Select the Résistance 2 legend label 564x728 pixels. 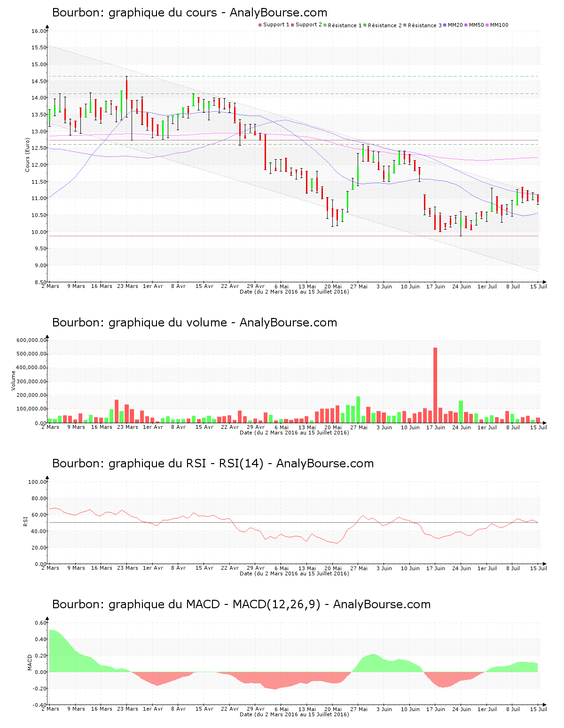click(384, 25)
